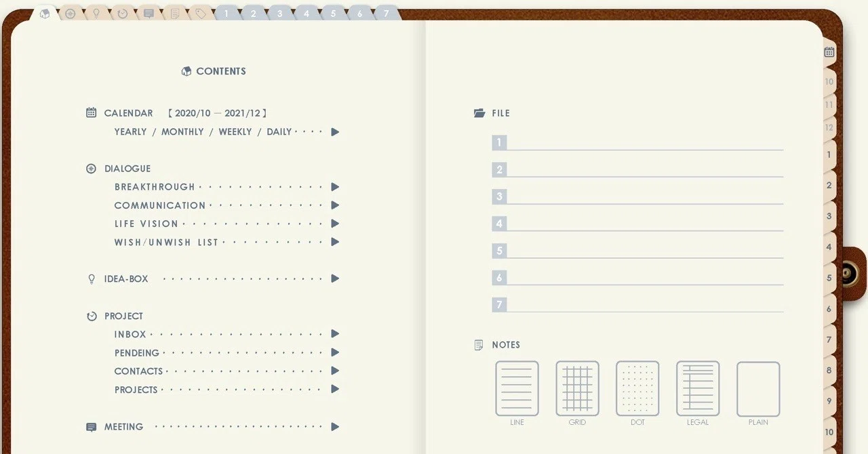Go to Daily calendar link
The width and height of the screenshot is (868, 454).
click(x=279, y=132)
